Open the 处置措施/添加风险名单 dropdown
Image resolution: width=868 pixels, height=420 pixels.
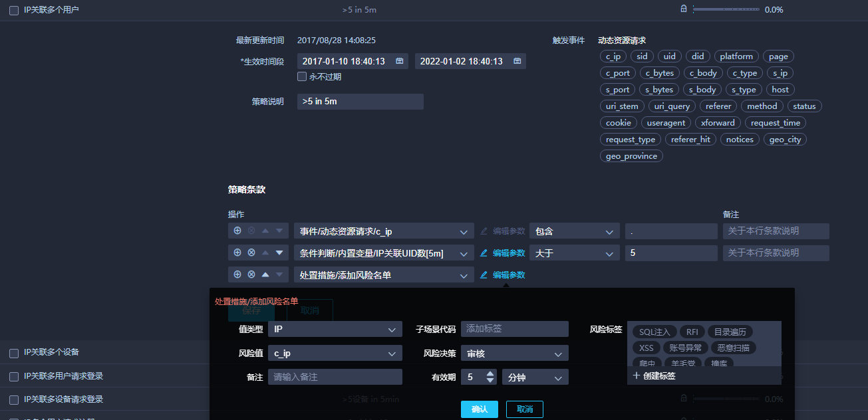point(384,275)
